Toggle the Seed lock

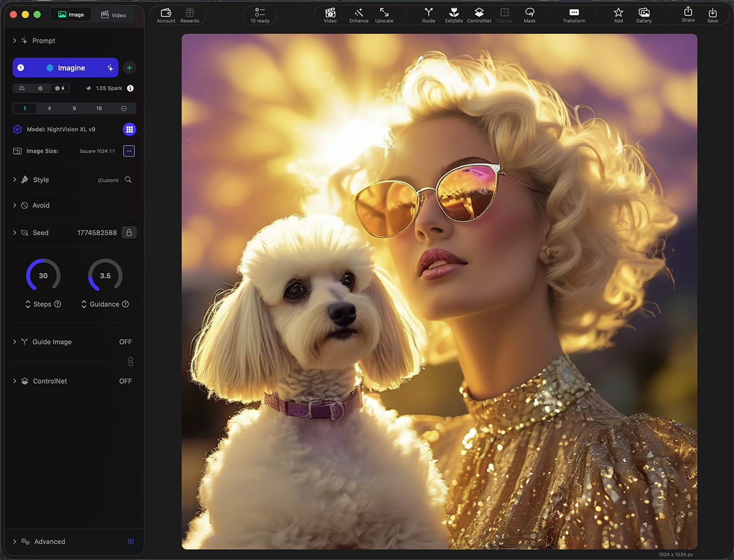(x=129, y=233)
